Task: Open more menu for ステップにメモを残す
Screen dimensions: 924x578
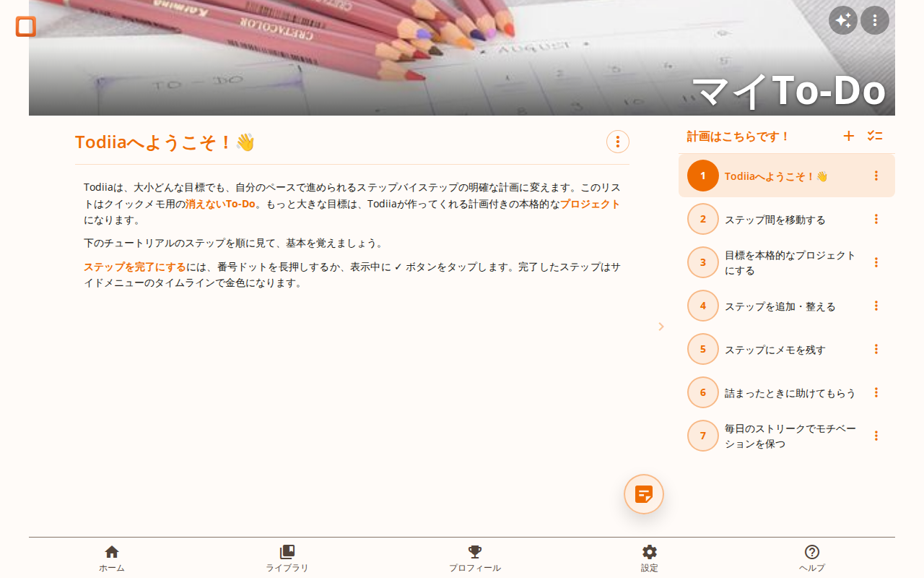Action: [876, 349]
